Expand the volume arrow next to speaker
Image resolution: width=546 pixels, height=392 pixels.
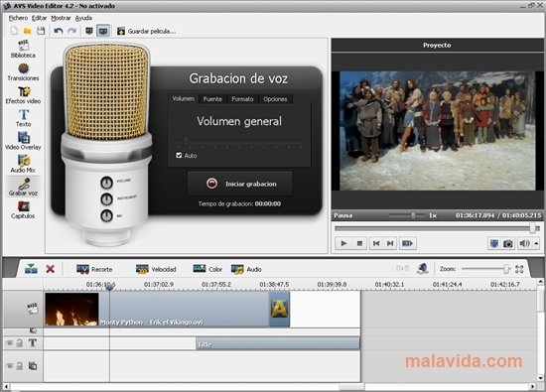(x=537, y=243)
